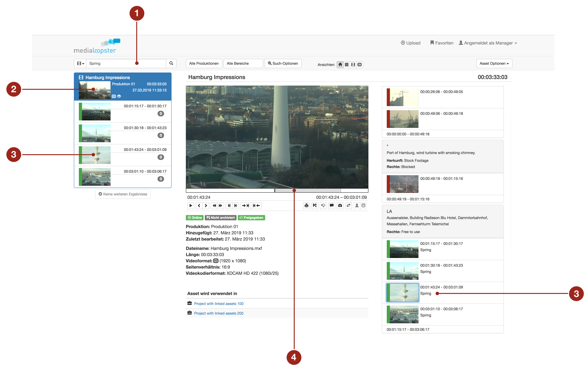Switch to the home view
Screen dimensions: 588x370
[340, 65]
